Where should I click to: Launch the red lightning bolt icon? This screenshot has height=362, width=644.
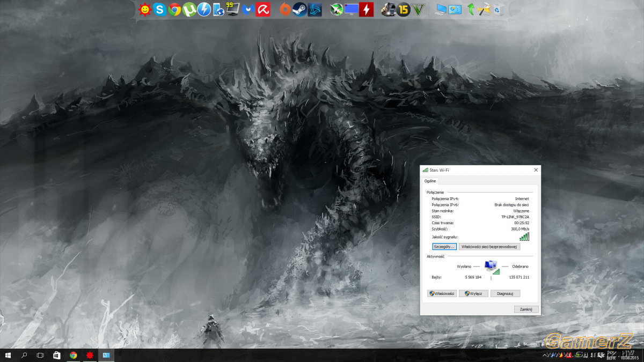click(x=367, y=9)
